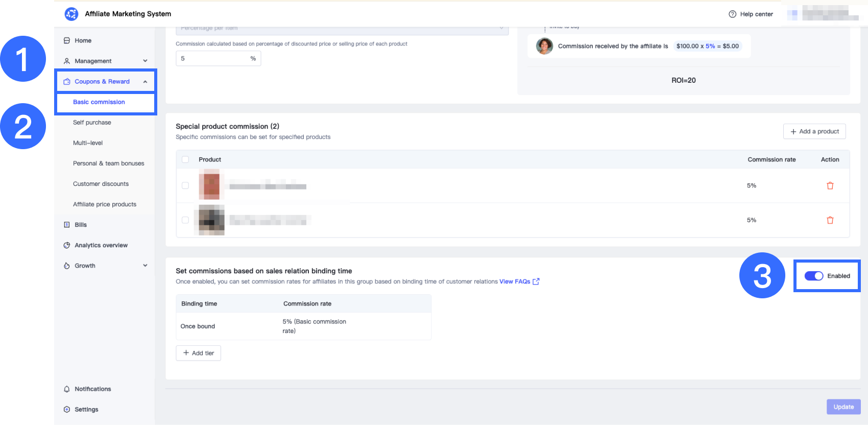Click the trash icon for the second product
Viewport: 868px width, 425px height.
point(830,220)
